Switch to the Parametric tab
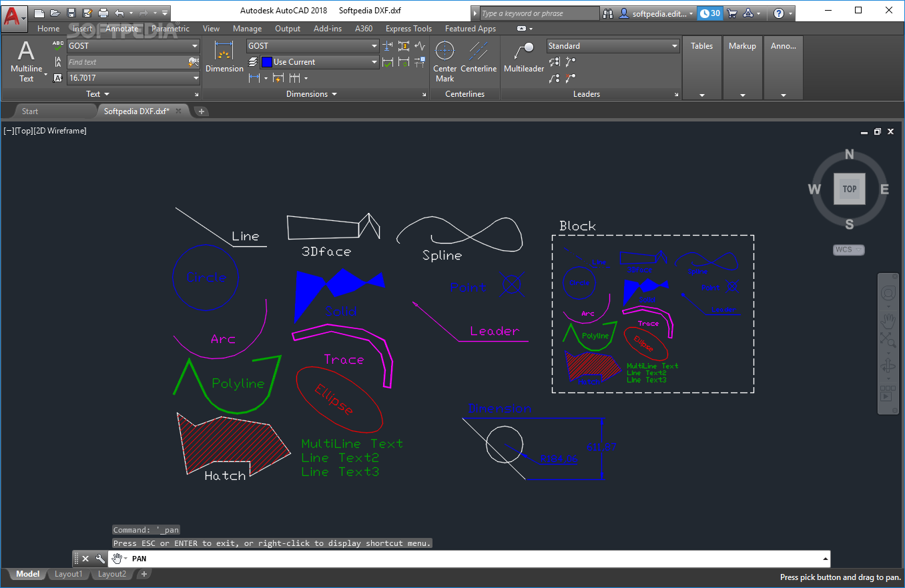905x588 pixels. point(170,29)
